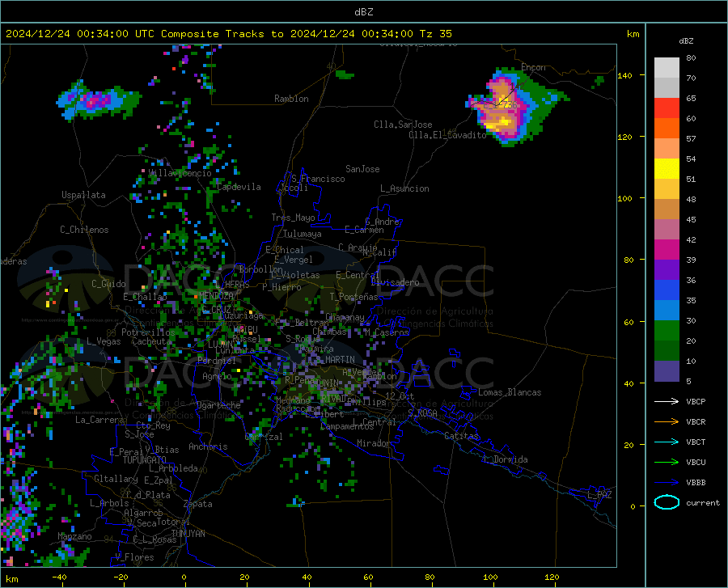Pick the bright yellow 51-54 dBZ swatch
This screenshot has height=588, width=728.
coord(667,169)
